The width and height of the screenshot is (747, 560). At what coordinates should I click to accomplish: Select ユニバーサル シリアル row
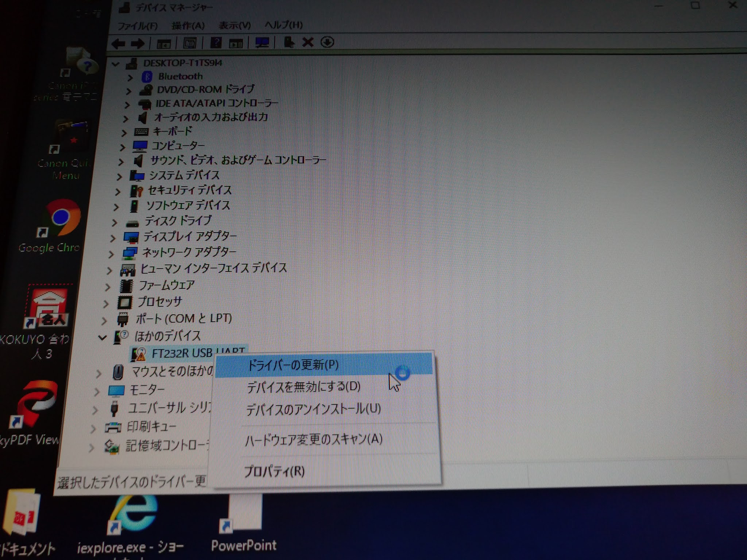point(160,408)
